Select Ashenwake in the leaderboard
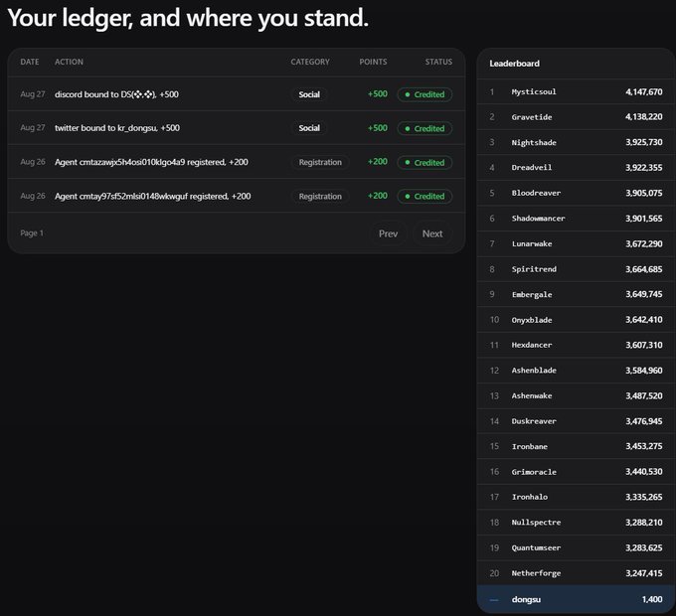 [x=532, y=395]
